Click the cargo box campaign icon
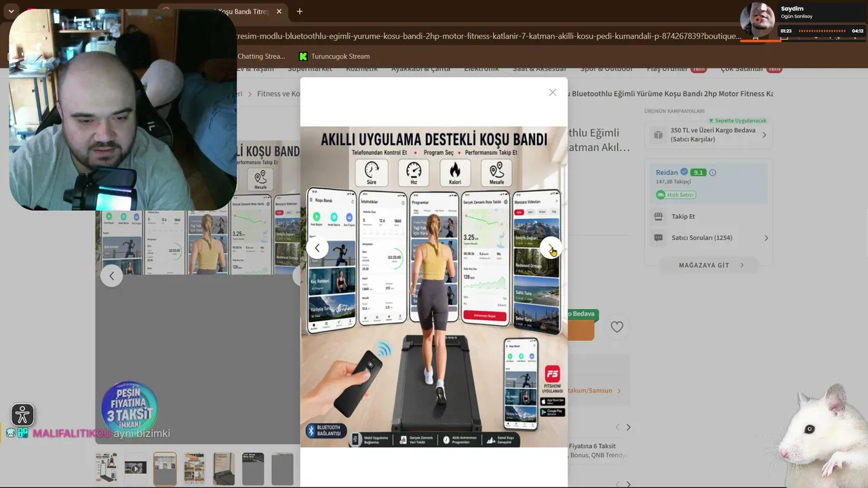Image resolution: width=868 pixels, height=488 pixels. (x=658, y=135)
